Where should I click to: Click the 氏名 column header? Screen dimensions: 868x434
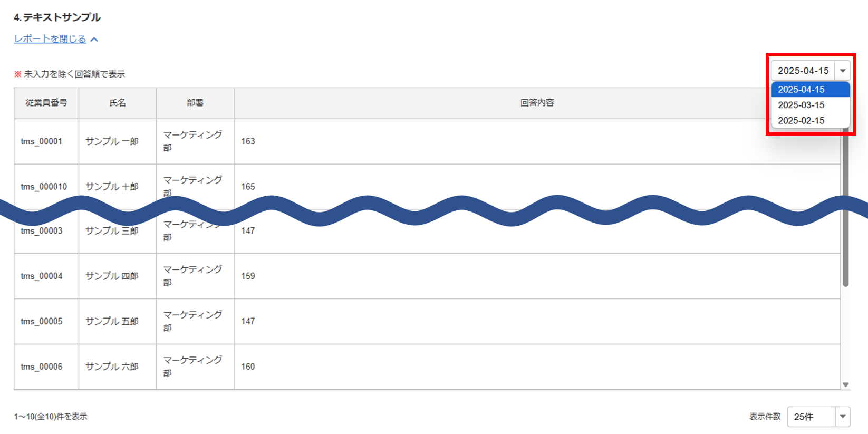[118, 103]
